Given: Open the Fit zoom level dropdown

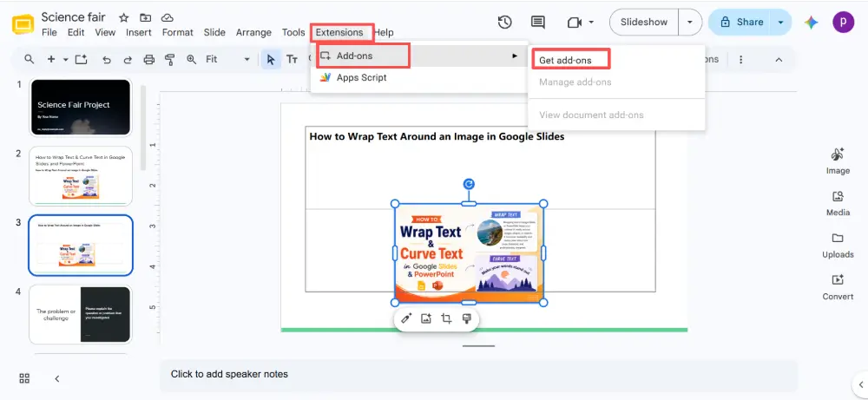Looking at the screenshot, I should click(x=227, y=59).
